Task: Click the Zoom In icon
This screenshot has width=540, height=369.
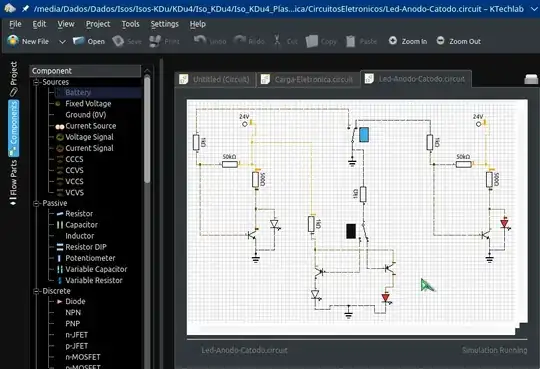Action: (393, 41)
